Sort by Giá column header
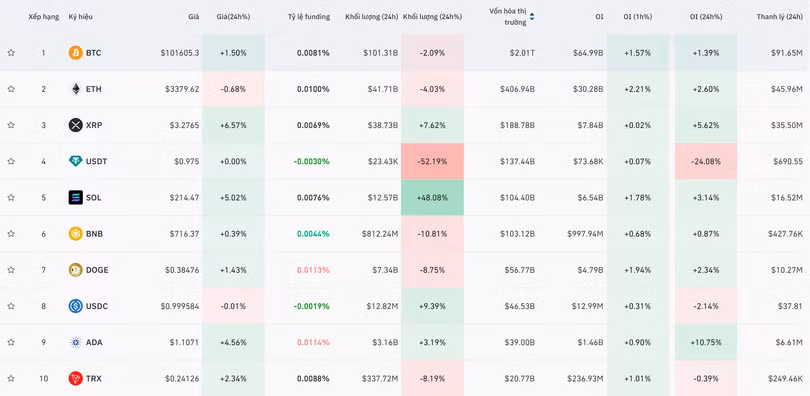 pos(194,17)
